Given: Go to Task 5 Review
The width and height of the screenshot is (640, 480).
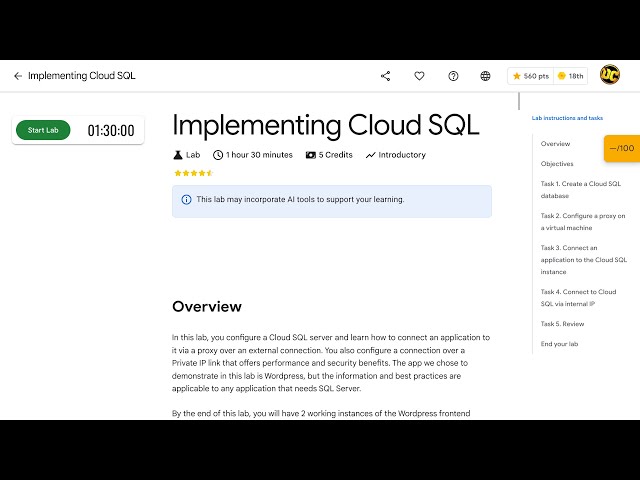Looking at the screenshot, I should [x=562, y=324].
